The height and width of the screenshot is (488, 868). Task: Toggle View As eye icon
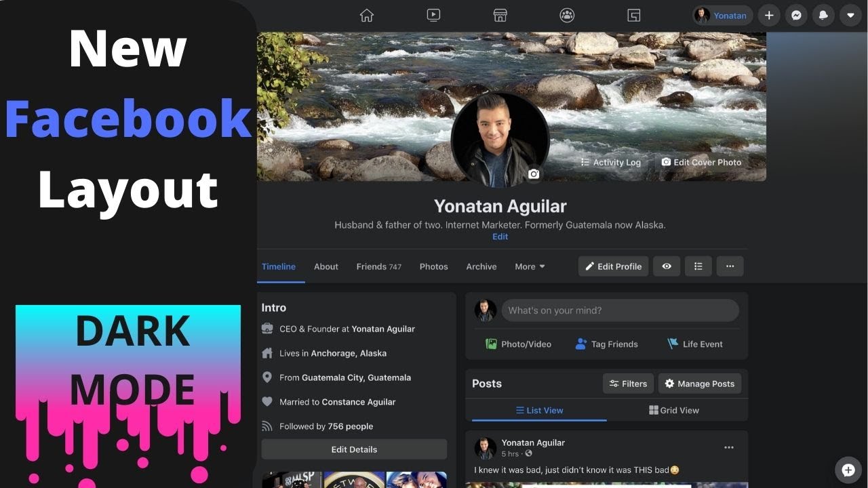(x=667, y=266)
